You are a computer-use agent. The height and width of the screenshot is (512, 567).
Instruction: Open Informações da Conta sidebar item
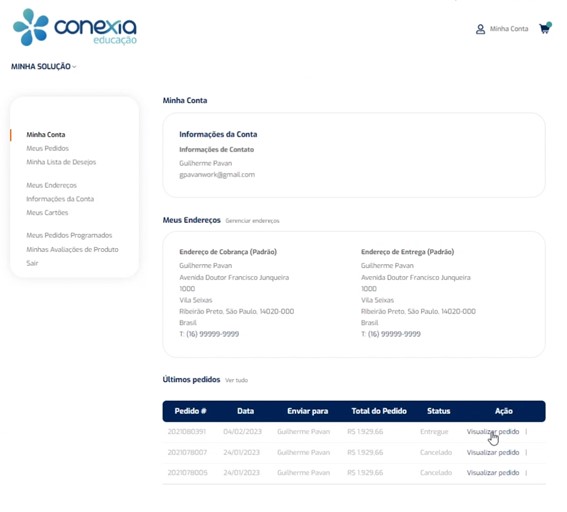[60, 199]
